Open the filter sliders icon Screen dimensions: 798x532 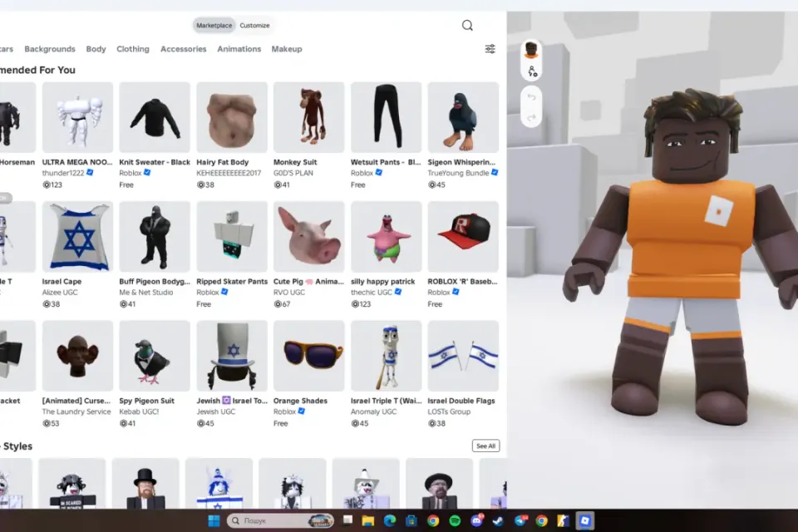tap(490, 49)
